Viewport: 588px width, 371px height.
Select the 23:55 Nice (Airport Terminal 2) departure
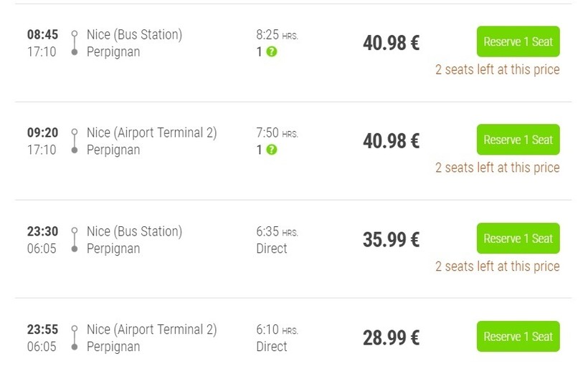point(151,329)
